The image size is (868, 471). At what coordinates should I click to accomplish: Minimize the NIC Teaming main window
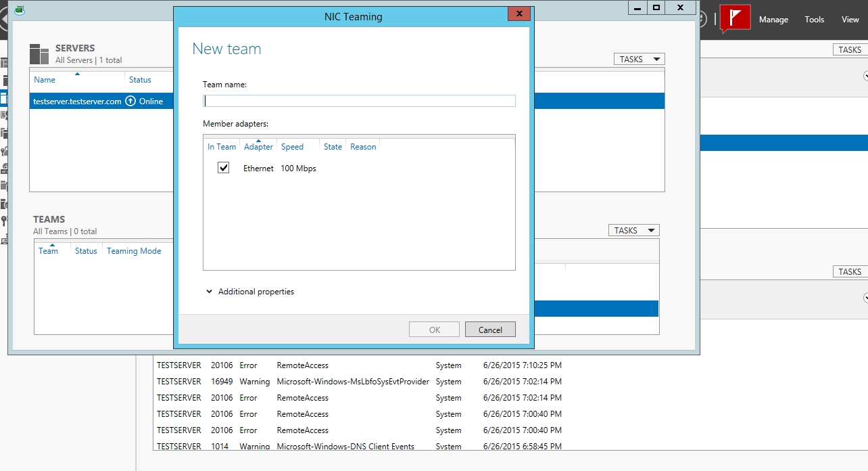pos(637,7)
